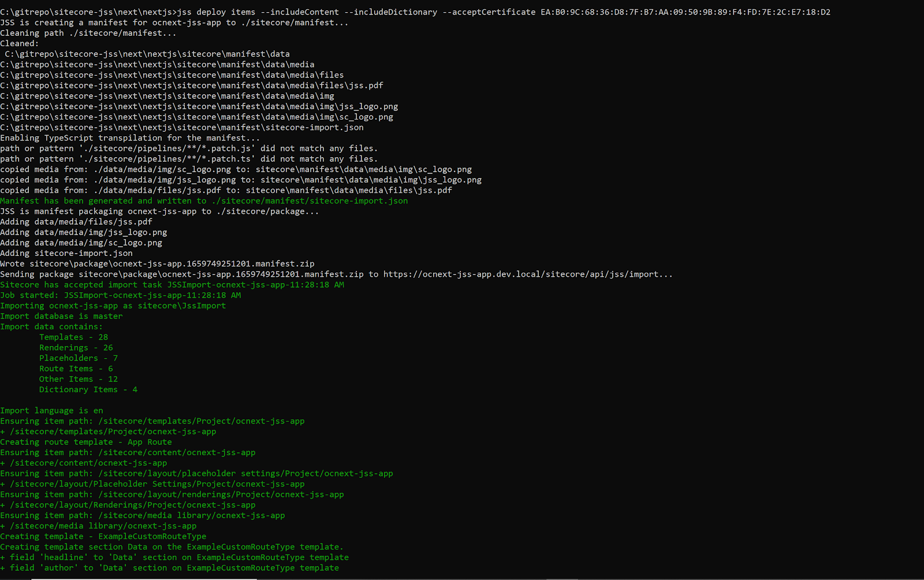
Task: Open the ocnext-jss-app.dev.local import URL
Action: click(528, 274)
